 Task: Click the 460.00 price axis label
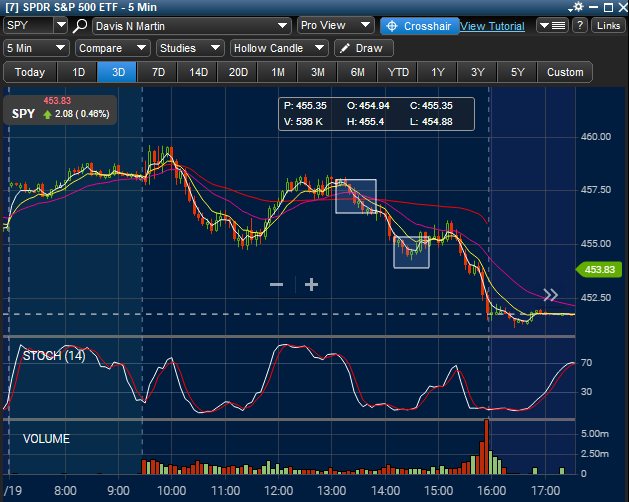[x=596, y=137]
